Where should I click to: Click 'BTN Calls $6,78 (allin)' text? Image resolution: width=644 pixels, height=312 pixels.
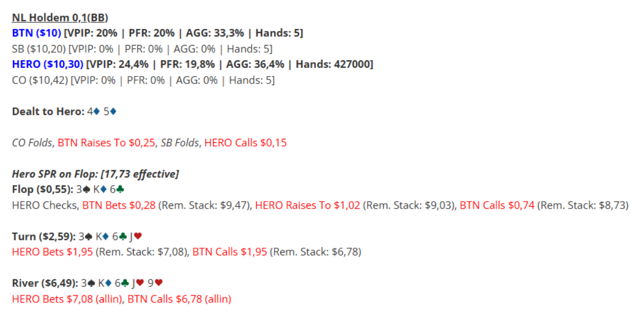pos(179,299)
